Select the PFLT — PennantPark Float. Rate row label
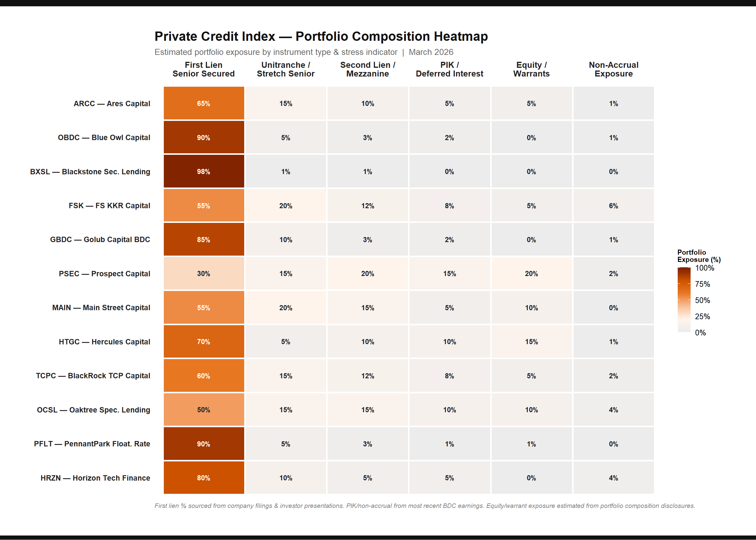This screenshot has width=756, height=540. click(92, 444)
